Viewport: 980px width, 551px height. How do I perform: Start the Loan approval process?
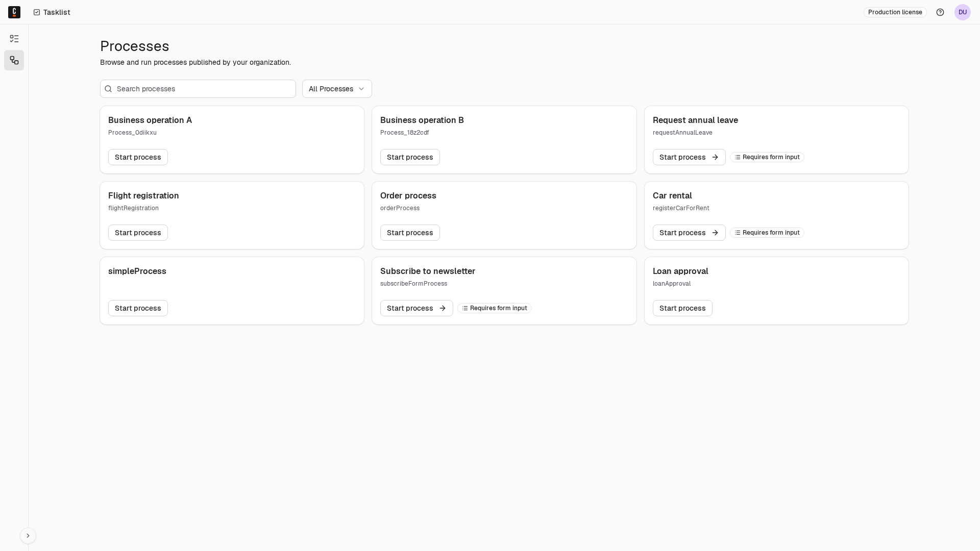(682, 308)
